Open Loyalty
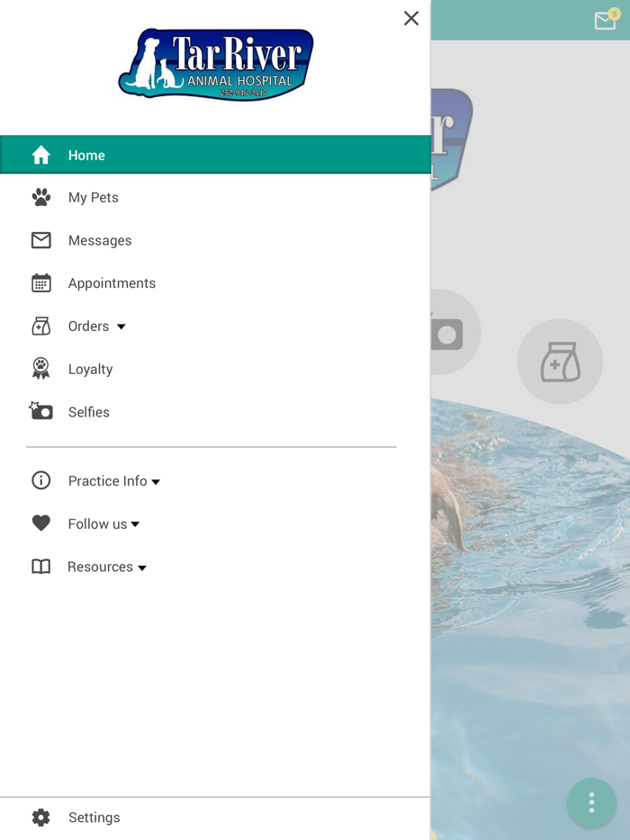The height and width of the screenshot is (840, 630). click(x=90, y=369)
